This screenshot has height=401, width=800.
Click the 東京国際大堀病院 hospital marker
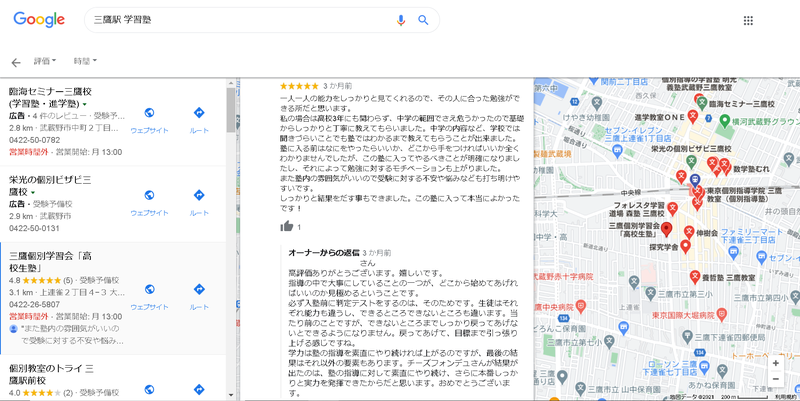(721, 315)
